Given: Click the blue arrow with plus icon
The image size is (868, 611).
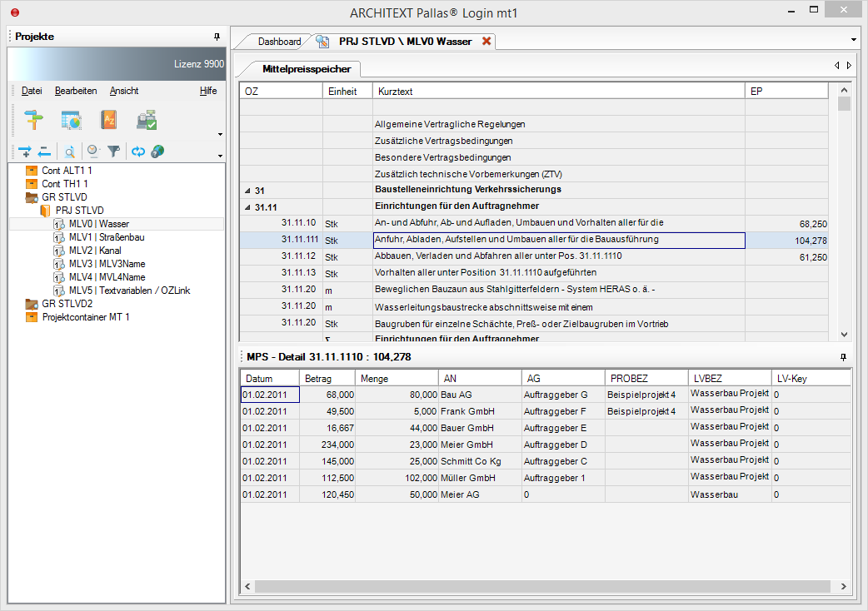Looking at the screenshot, I should coord(24,151).
